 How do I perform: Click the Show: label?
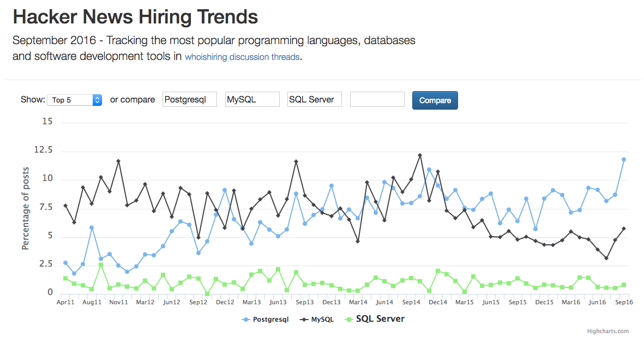pyautogui.click(x=33, y=100)
